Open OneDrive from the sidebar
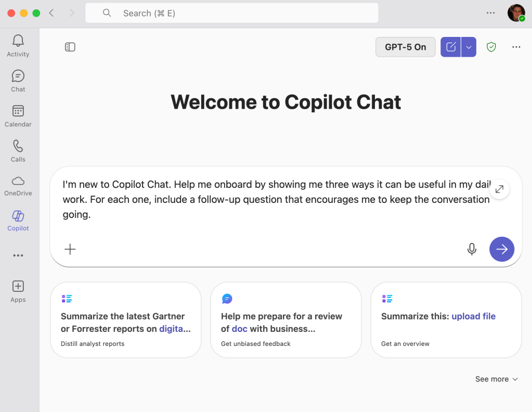Screen dimensions: 532x412 tap(18, 185)
